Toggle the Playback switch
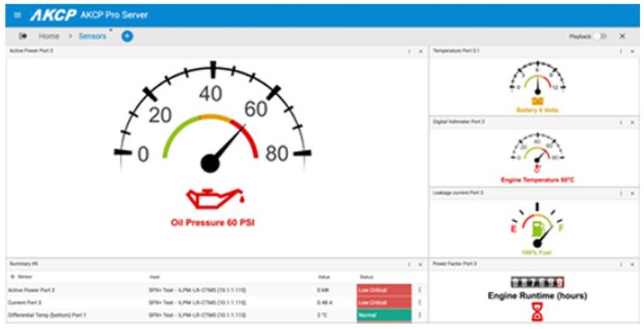The image size is (644, 329). tap(600, 36)
